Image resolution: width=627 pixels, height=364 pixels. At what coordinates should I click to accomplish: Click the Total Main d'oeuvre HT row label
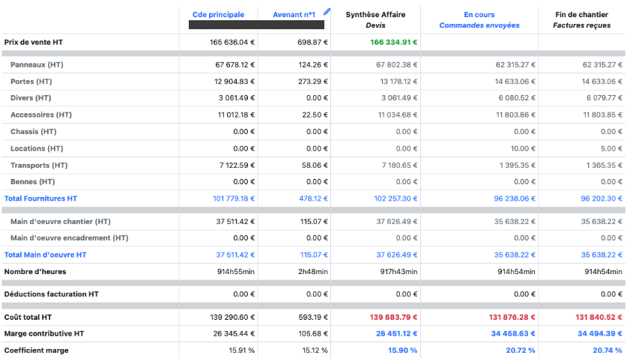[45, 255]
